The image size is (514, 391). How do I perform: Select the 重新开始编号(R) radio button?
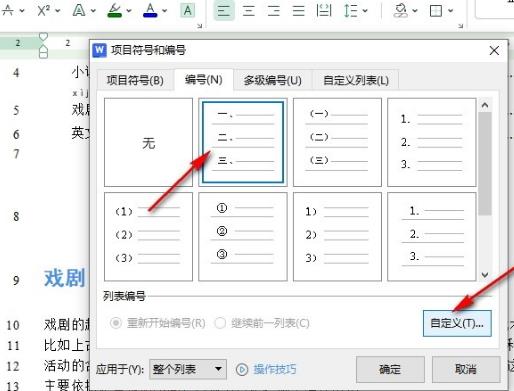pyautogui.click(x=116, y=323)
